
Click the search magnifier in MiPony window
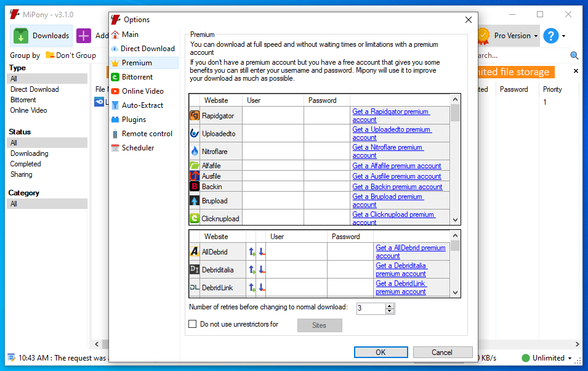(574, 55)
